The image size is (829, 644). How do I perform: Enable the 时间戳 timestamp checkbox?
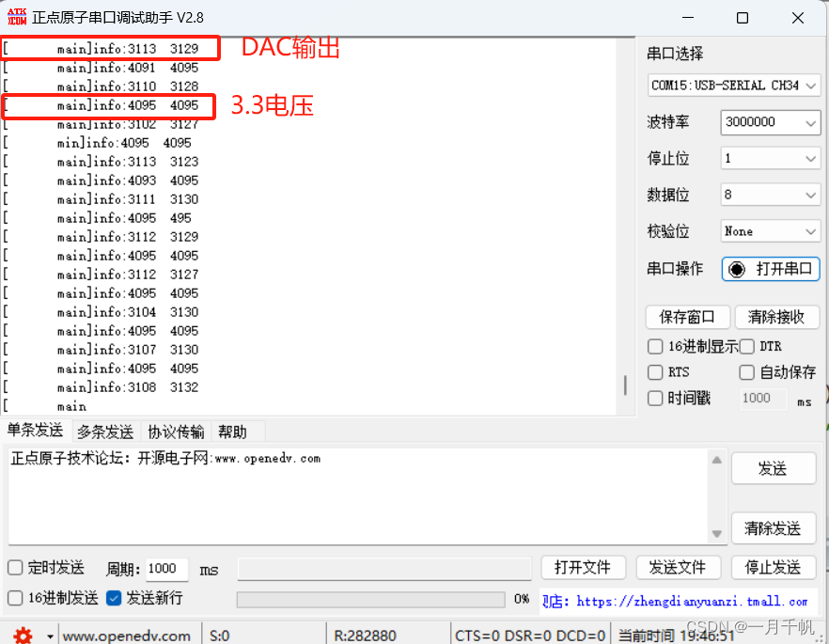(x=655, y=398)
